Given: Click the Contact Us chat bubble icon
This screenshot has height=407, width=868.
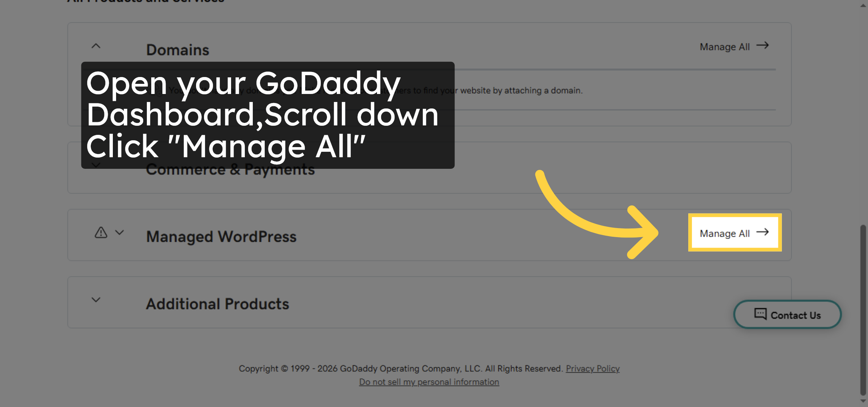Looking at the screenshot, I should 760,314.
